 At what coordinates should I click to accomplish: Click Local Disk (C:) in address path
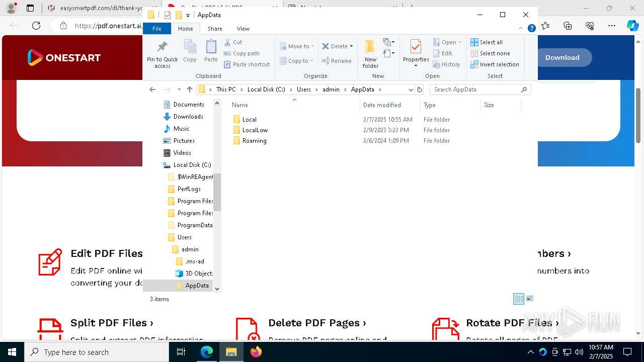pyautogui.click(x=266, y=89)
